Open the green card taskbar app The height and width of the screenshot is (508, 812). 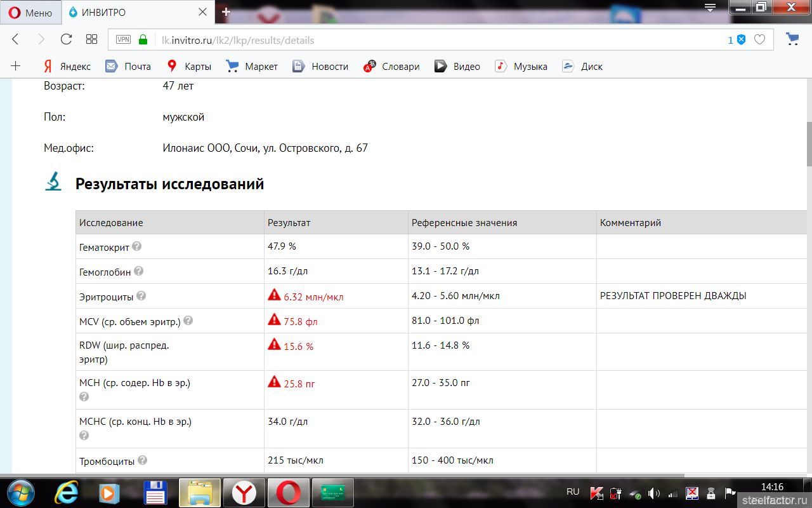click(332, 493)
